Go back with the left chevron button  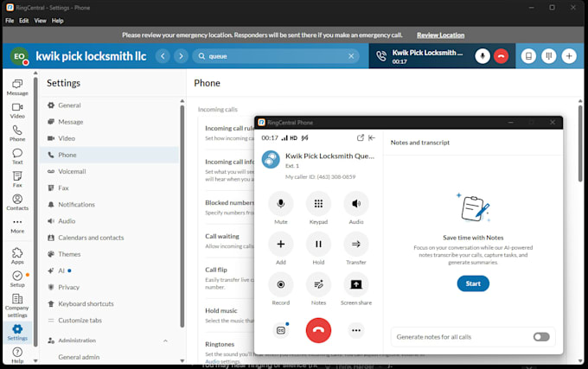coord(163,56)
